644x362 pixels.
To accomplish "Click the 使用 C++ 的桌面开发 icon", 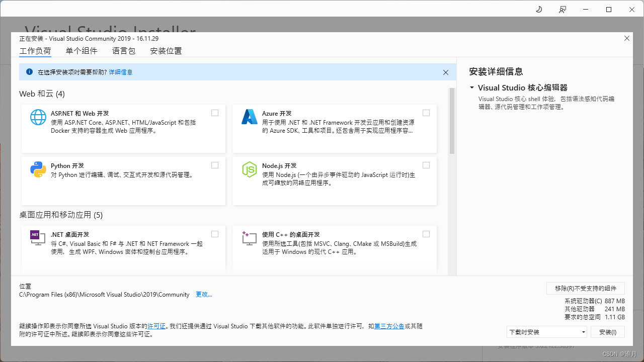I will 249,238.
